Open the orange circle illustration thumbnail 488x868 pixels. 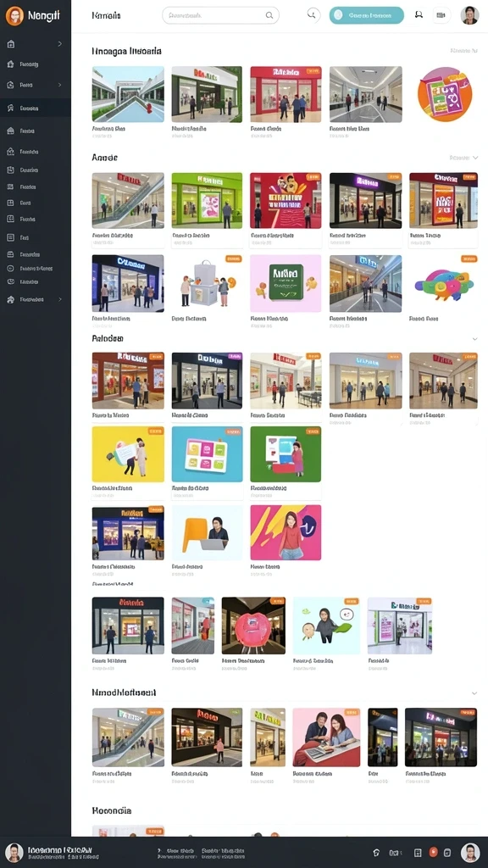point(444,94)
